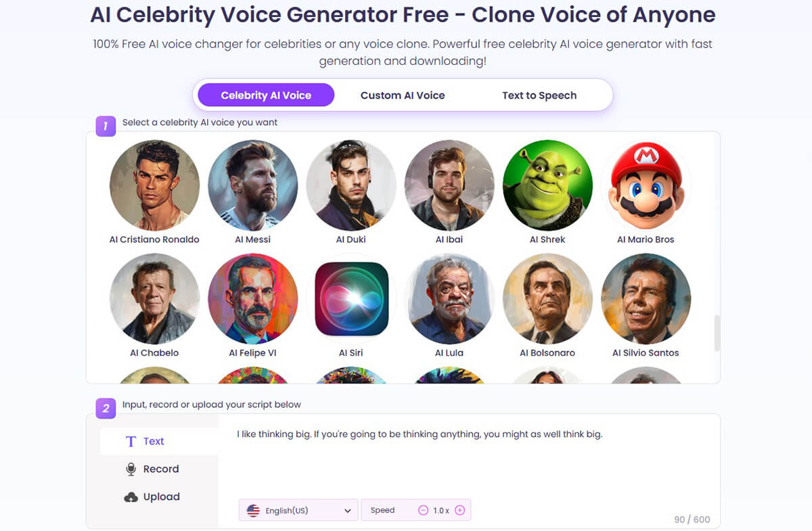Choose the AI Messi voice avatar
Image resolution: width=812 pixels, height=531 pixels.
coord(252,185)
